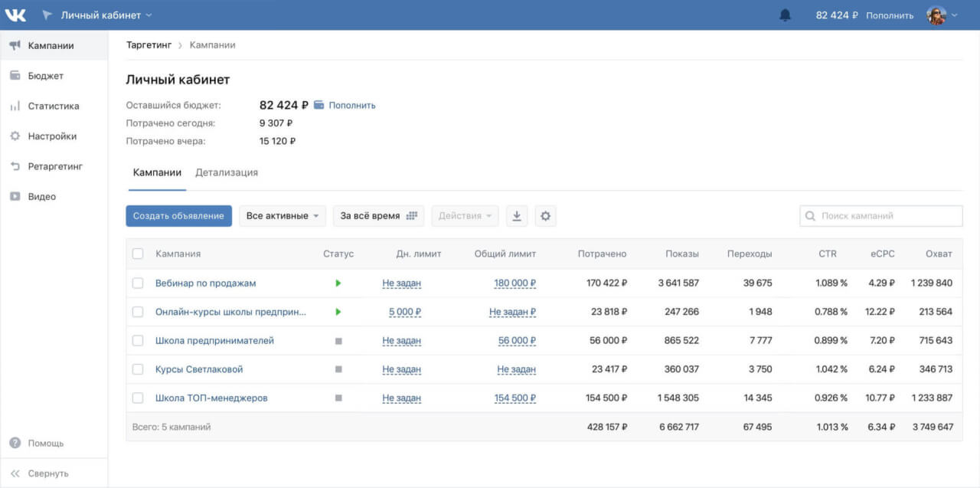Open notifications bell icon
The image size is (980, 488).
785,15
